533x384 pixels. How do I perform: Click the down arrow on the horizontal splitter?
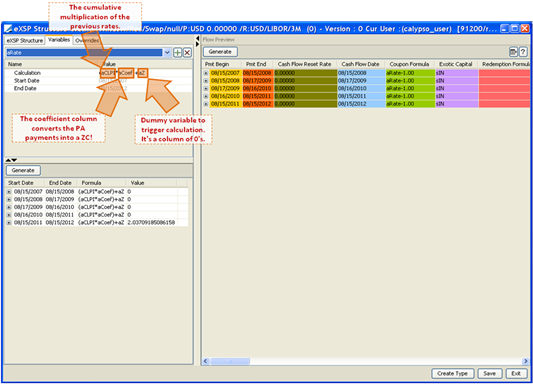(14, 160)
